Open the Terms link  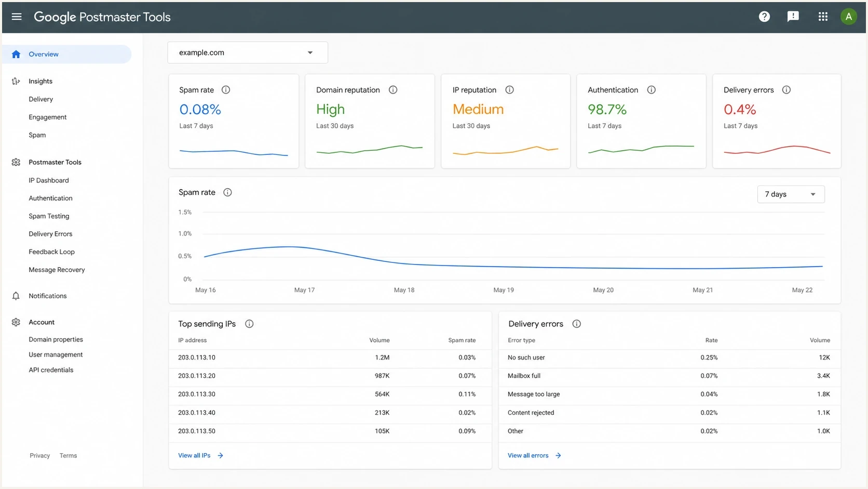[68, 456]
